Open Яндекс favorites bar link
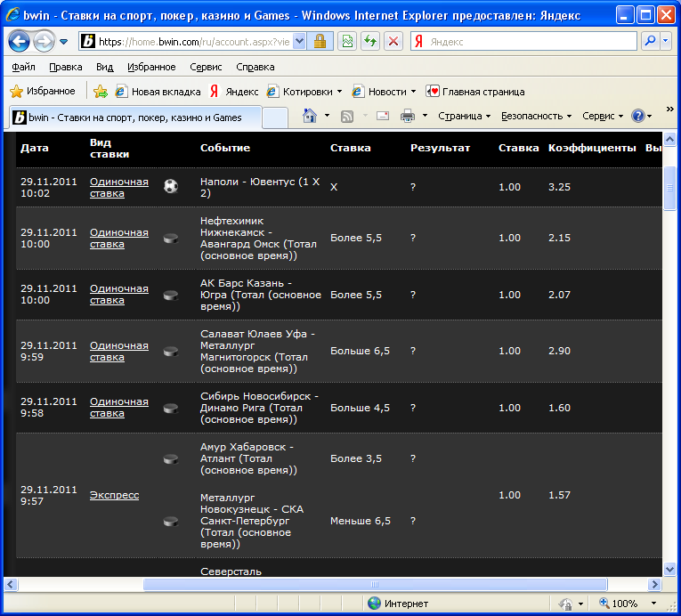 pos(233,92)
